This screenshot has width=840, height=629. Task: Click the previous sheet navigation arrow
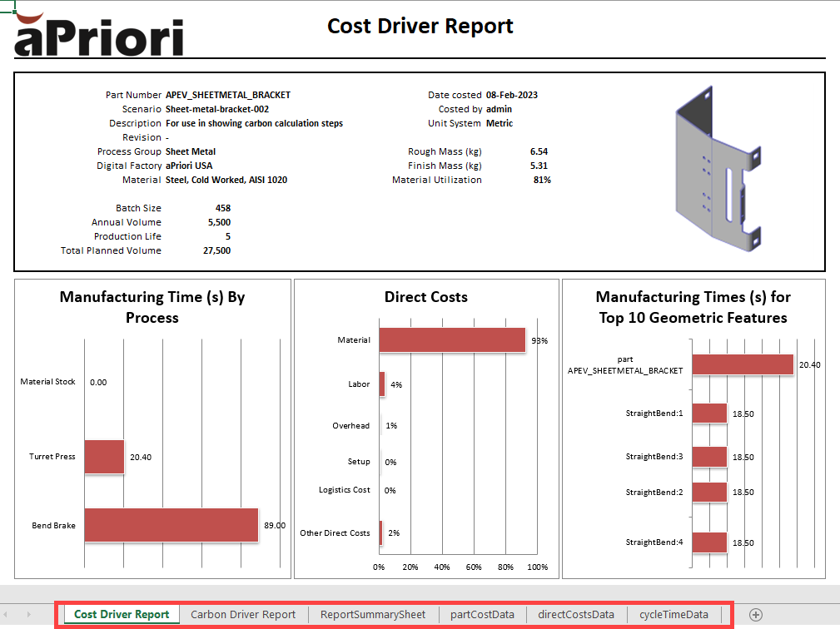pos(5,615)
